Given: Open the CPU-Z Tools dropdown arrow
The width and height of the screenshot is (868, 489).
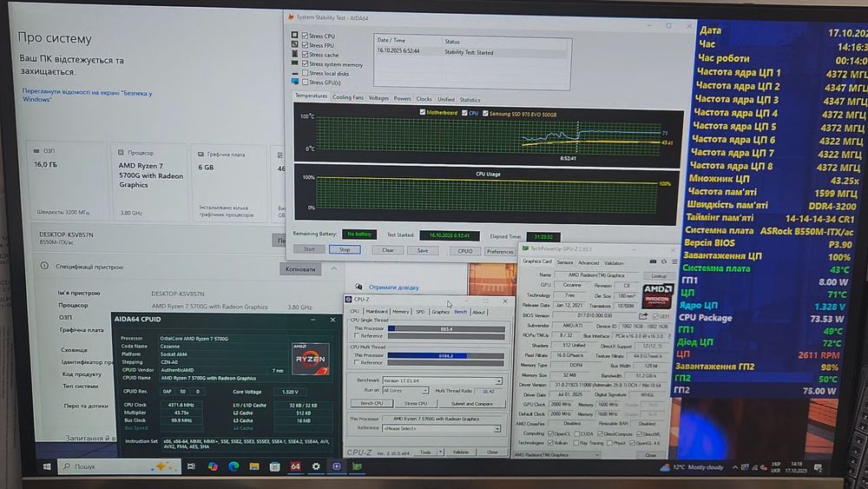Looking at the screenshot, I should pos(441,452).
